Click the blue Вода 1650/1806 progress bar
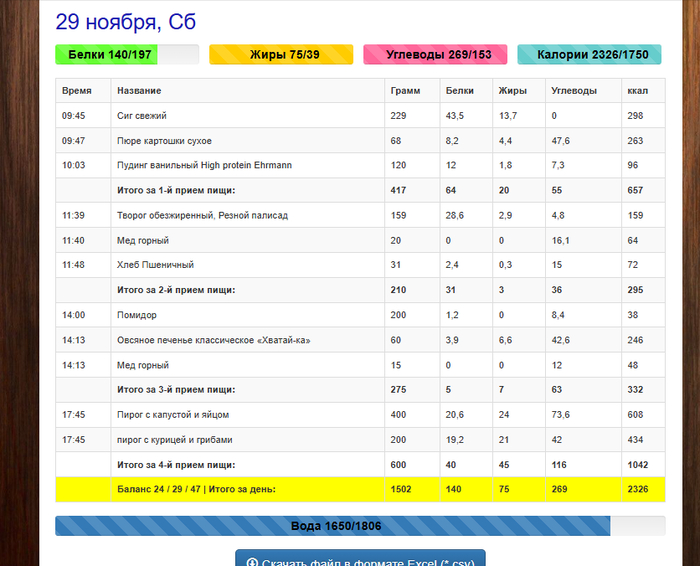Image resolution: width=700 pixels, height=566 pixels. (335, 526)
